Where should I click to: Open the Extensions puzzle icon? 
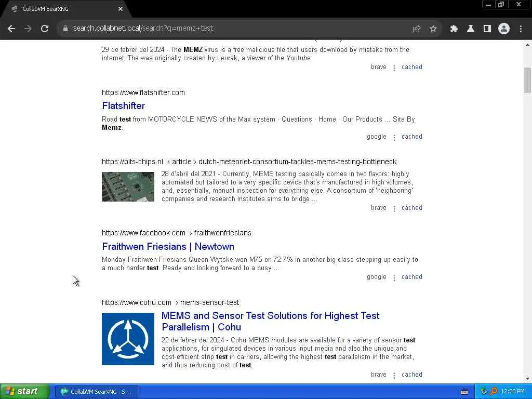(454, 29)
